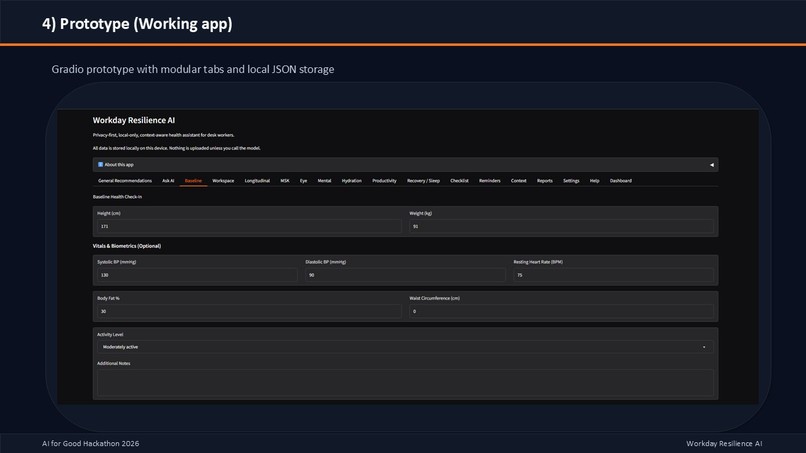The width and height of the screenshot is (806, 453).
Task: Click the 'All data is stored locally' notice
Action: [x=176, y=148]
